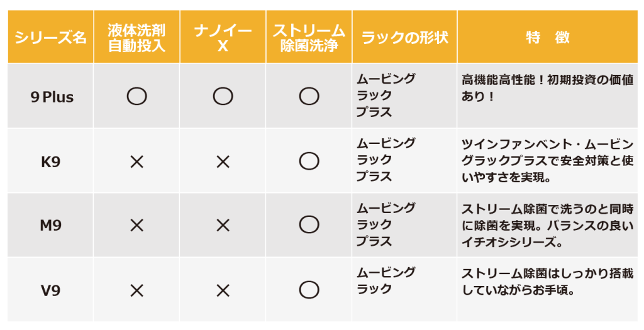The width and height of the screenshot is (644, 330).
Task: Click the K9 ストリーム除菌洗浄 circle mark
Action: 309,162
